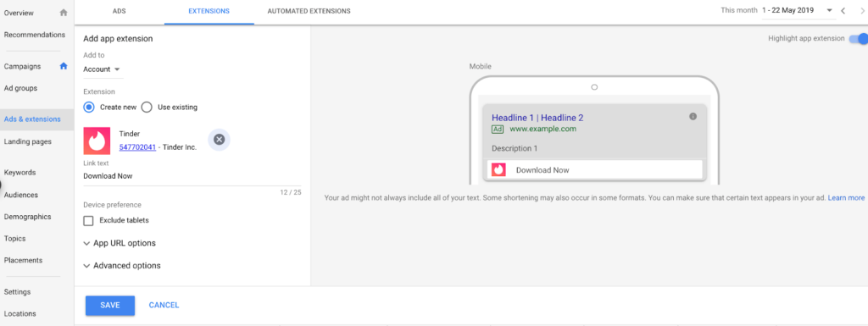Click the home icon next to Overview
The image size is (868, 326).
(64, 12)
